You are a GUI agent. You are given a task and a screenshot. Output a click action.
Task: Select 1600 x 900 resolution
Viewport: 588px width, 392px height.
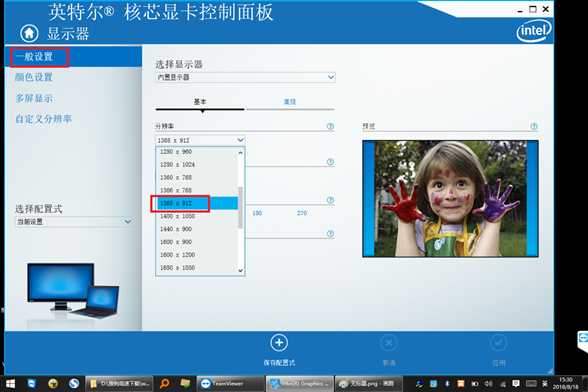(197, 242)
